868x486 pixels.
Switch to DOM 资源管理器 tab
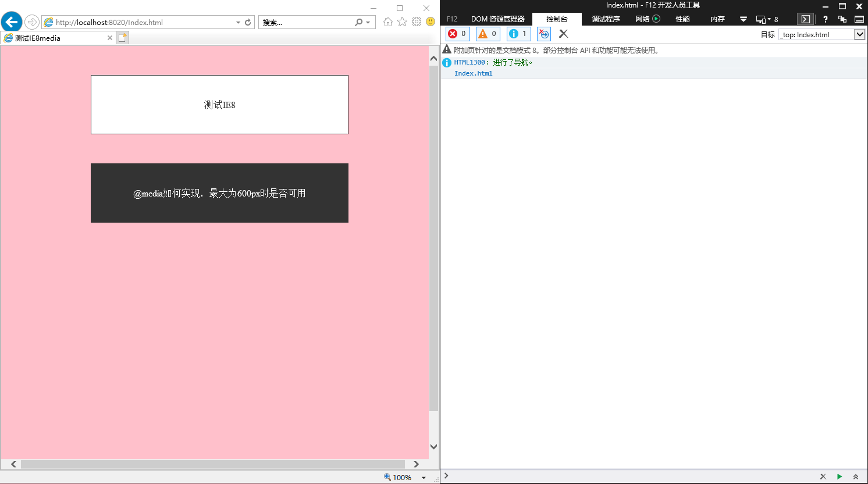498,19
